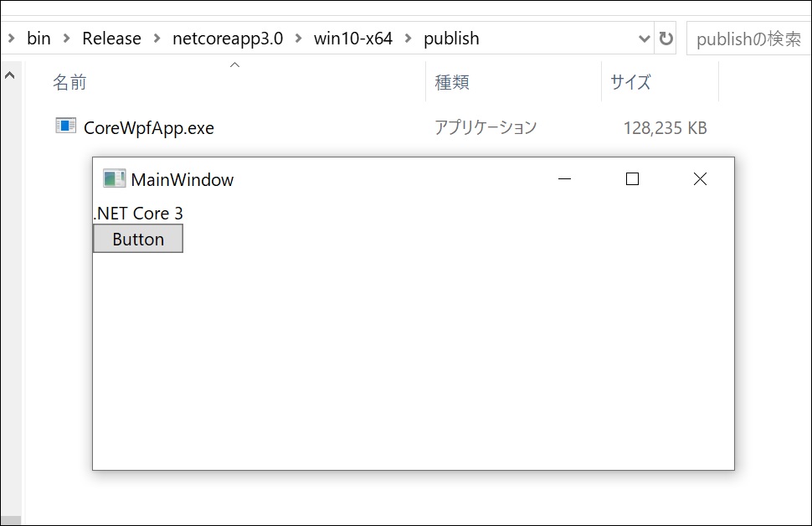Expand the chevron after bin breadcrumb

tap(66, 39)
